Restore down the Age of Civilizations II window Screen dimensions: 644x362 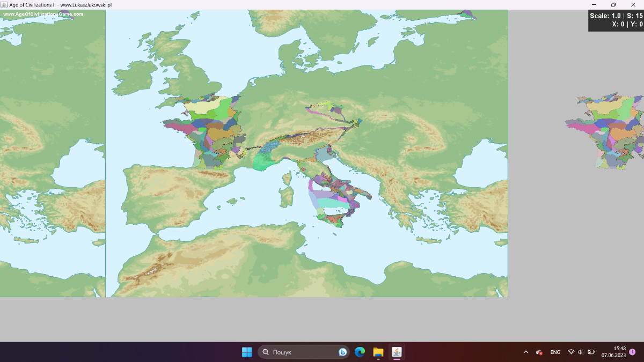(613, 4)
